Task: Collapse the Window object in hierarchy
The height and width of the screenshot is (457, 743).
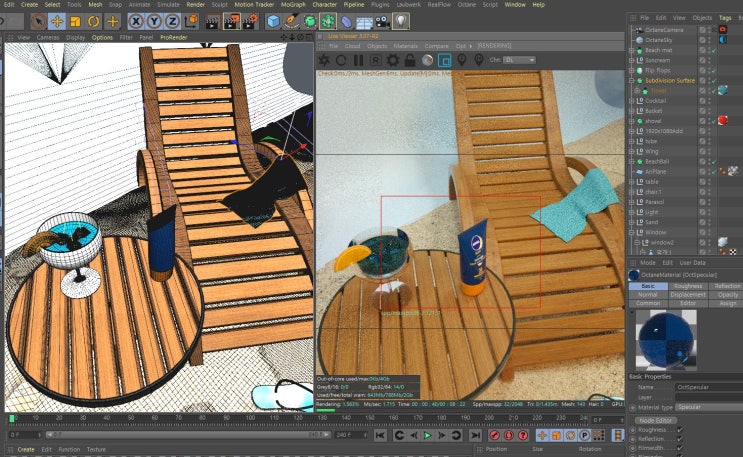Action: coord(632,231)
